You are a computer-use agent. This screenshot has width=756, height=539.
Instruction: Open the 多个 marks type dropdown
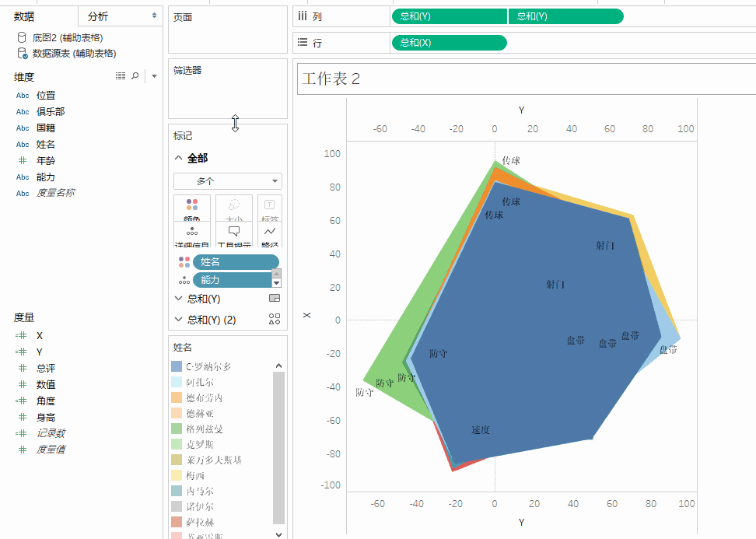pos(227,180)
